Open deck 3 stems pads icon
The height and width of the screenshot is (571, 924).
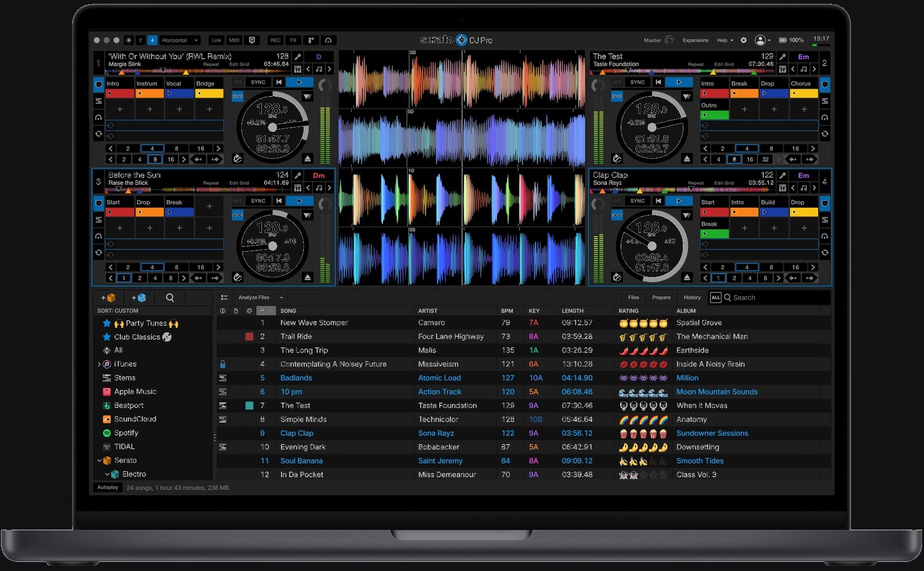coord(298,188)
